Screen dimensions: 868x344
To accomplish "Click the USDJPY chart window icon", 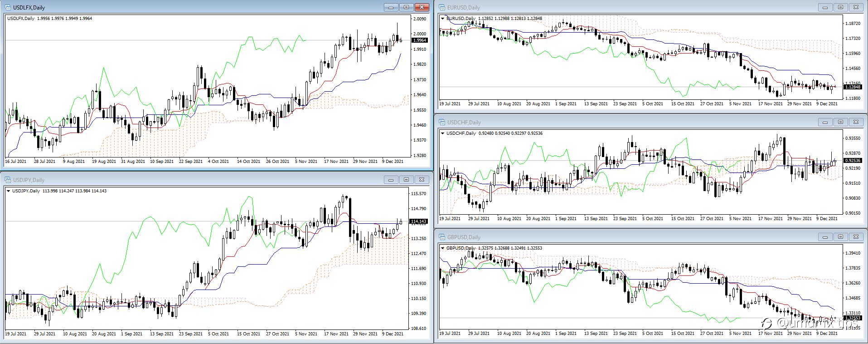I will (x=8, y=180).
